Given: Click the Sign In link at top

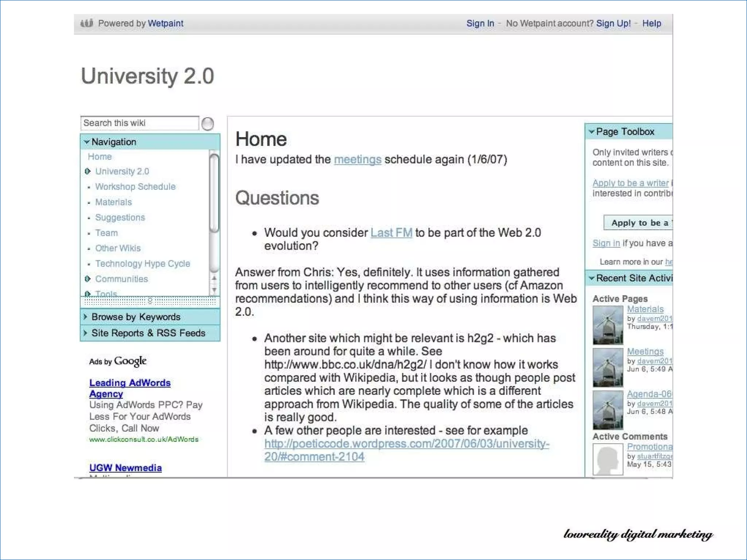Looking at the screenshot, I should (480, 23).
